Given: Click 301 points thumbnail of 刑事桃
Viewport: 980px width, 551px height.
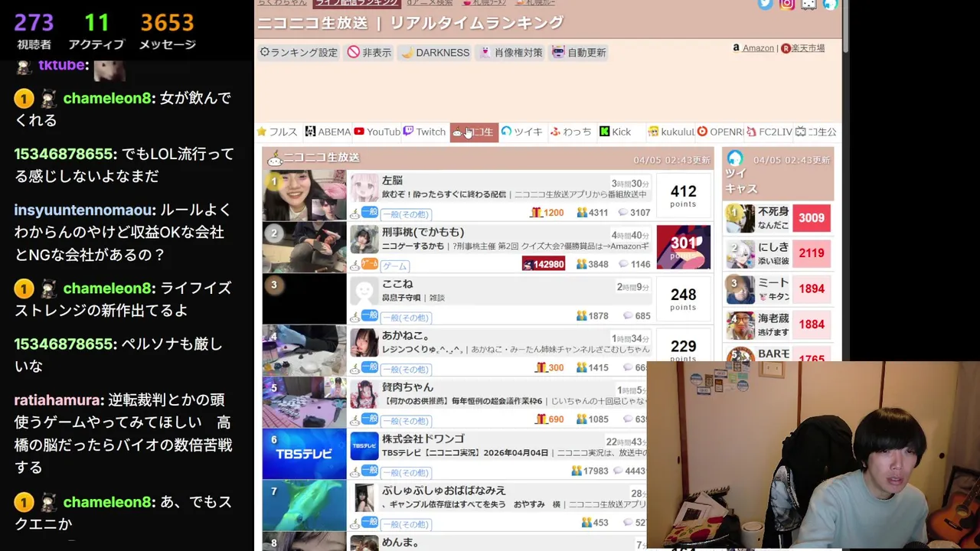Looking at the screenshot, I should click(683, 246).
